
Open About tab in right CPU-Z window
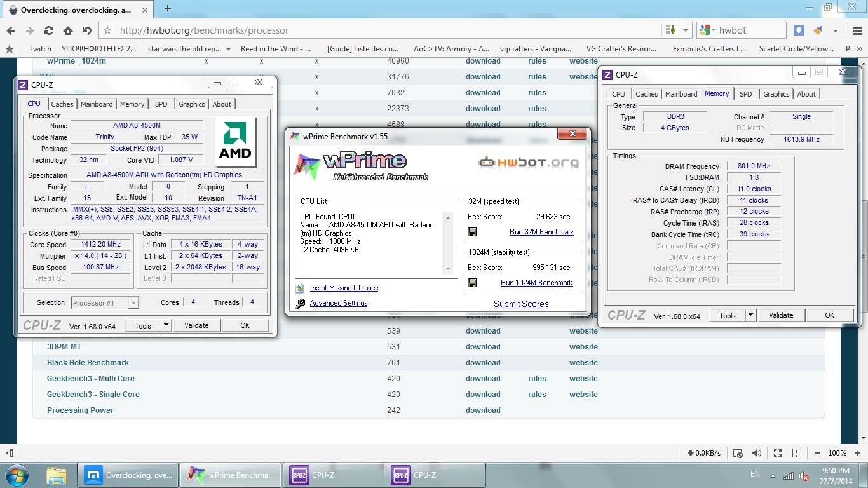pos(806,94)
